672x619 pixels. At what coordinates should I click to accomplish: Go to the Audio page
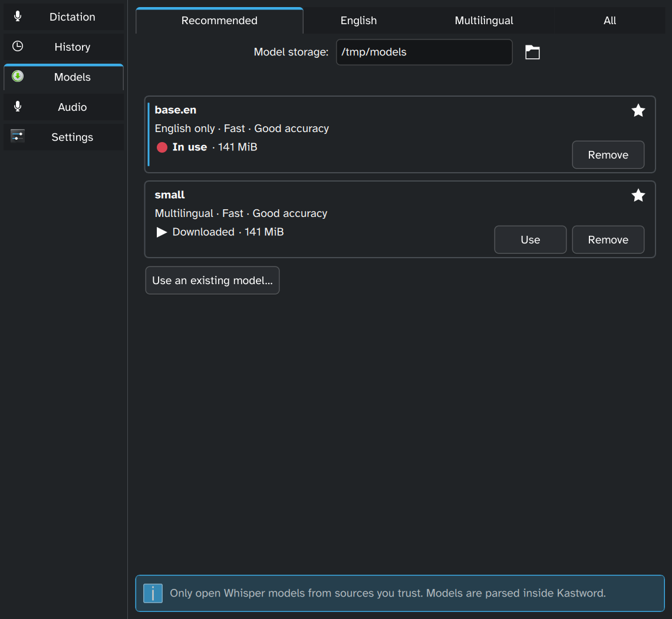[64, 107]
